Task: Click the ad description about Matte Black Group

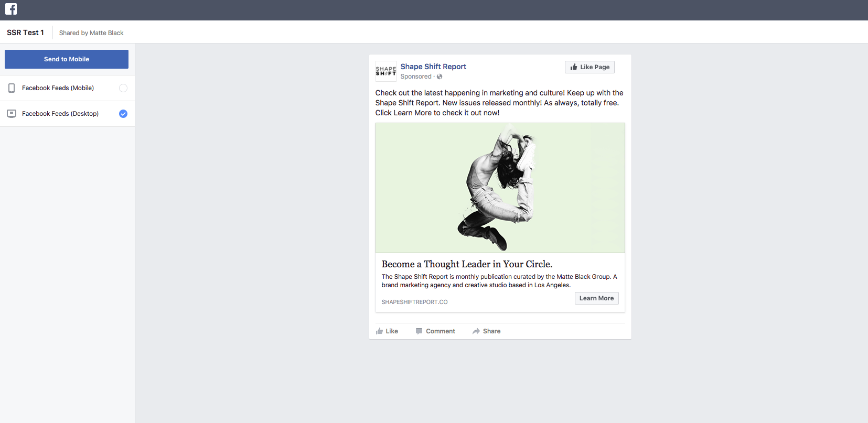Action: [x=499, y=281]
